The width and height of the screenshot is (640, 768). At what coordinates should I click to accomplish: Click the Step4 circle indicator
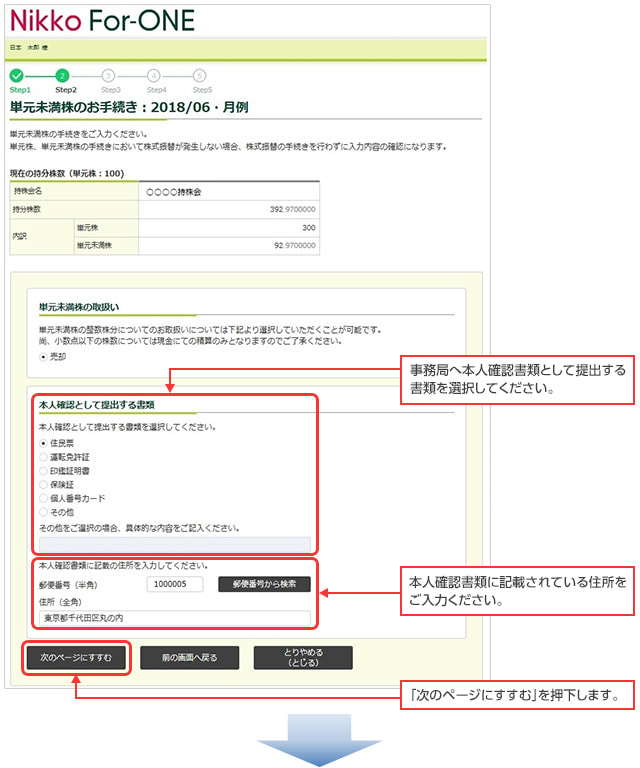[x=154, y=76]
